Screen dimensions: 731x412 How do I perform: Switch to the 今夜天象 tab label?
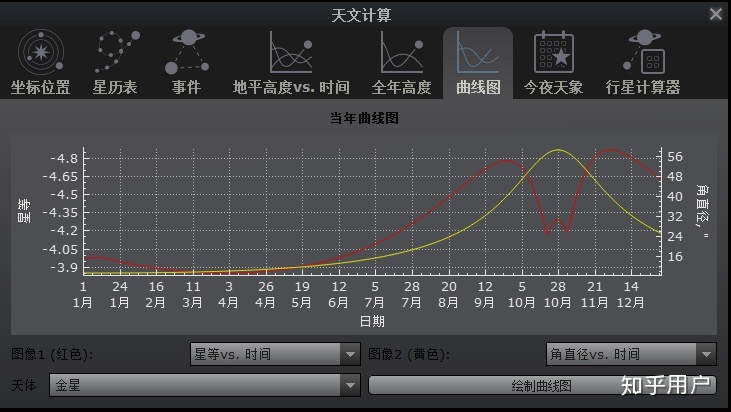(x=553, y=87)
